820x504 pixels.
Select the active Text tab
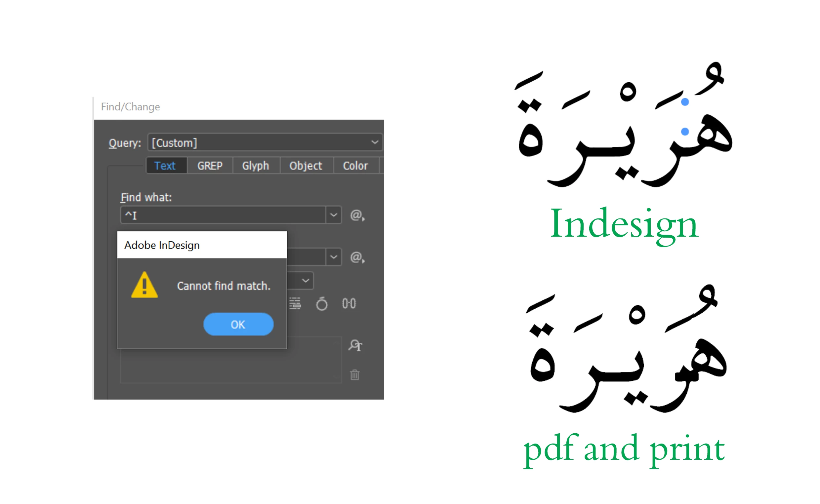coord(165,166)
